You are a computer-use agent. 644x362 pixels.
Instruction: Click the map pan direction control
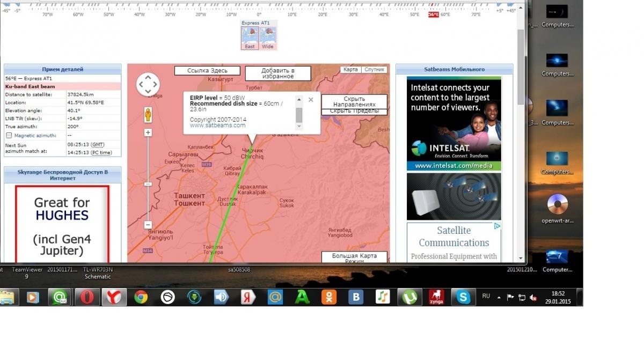pyautogui.click(x=148, y=84)
